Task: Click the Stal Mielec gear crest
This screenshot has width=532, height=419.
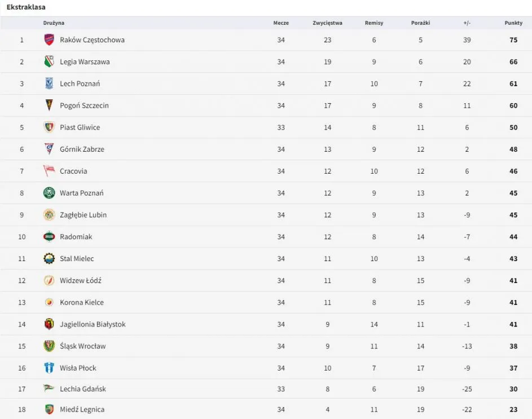Action: [49, 259]
